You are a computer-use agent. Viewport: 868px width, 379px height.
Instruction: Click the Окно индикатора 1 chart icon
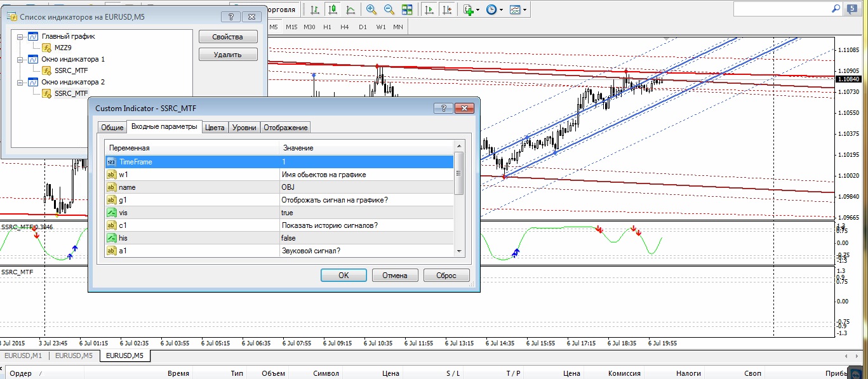click(33, 59)
